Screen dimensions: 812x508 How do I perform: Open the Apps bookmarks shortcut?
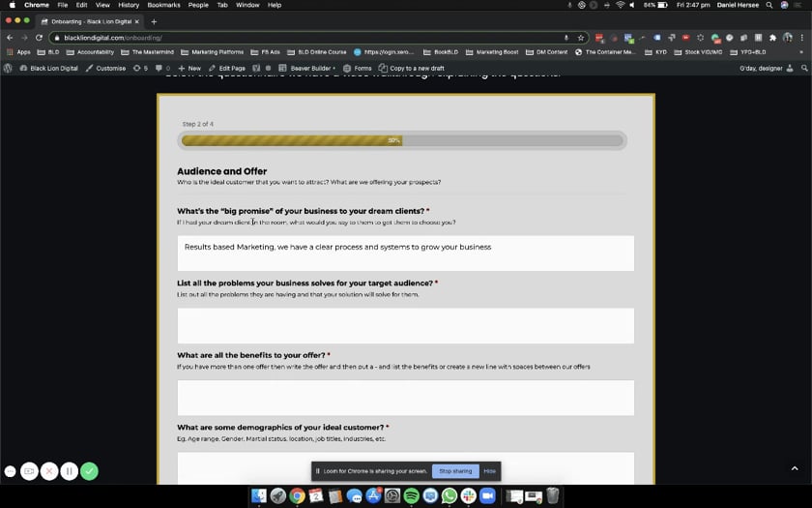pos(18,52)
